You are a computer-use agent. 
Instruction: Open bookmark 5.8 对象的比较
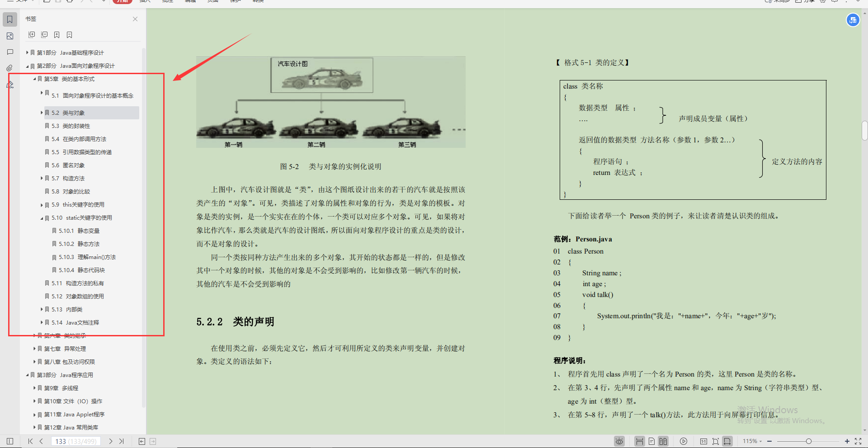[71, 192]
